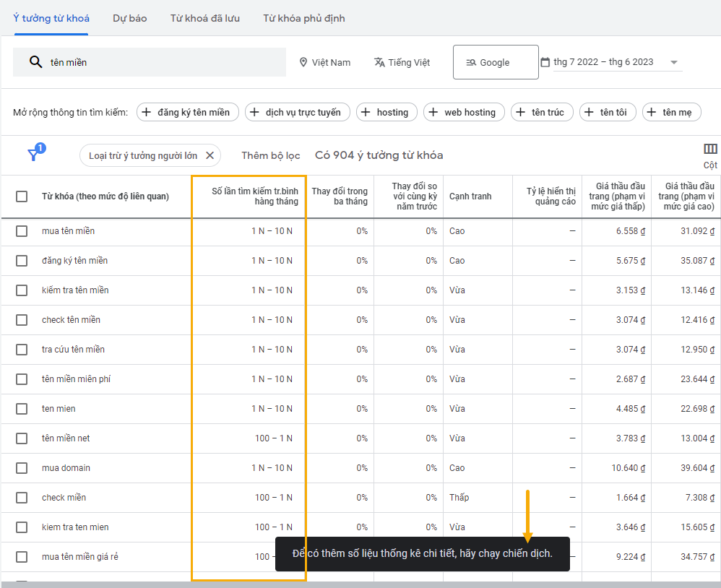Screen dimensions: 721x588
Task: Click the Thêm bộ lọc button
Action: tap(270, 155)
